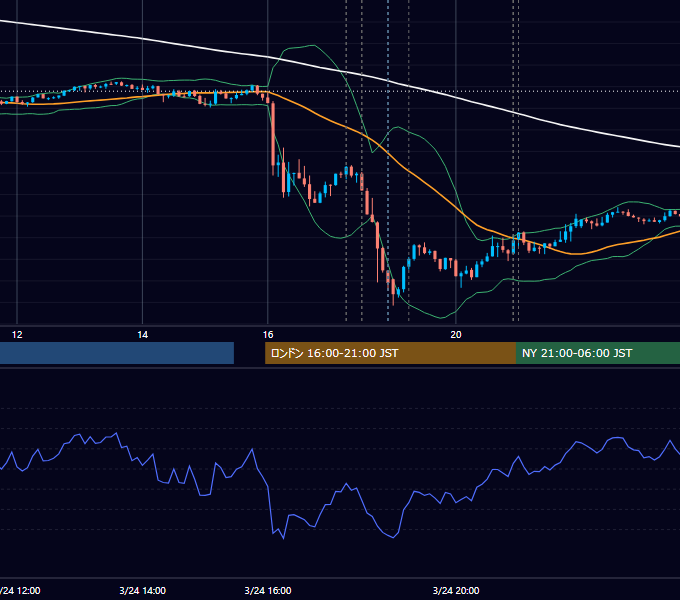Click the NY 21:00-06:00 JST session bar
680x600 pixels.
[598, 353]
